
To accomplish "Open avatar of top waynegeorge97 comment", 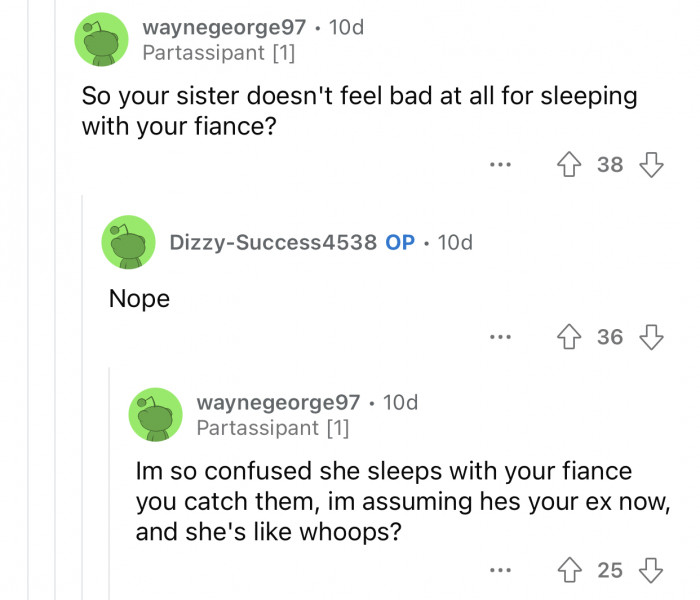I will pos(103,39).
